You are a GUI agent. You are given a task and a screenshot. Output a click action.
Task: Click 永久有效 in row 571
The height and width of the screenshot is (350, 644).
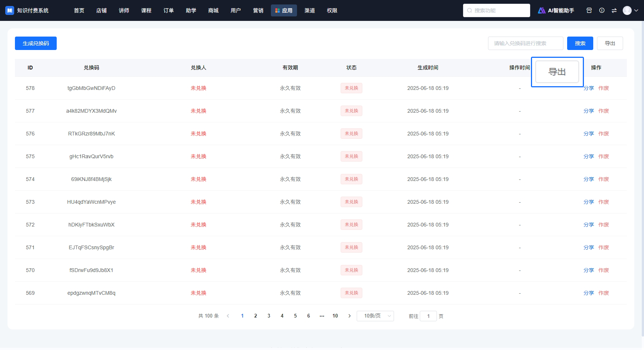tap(290, 247)
